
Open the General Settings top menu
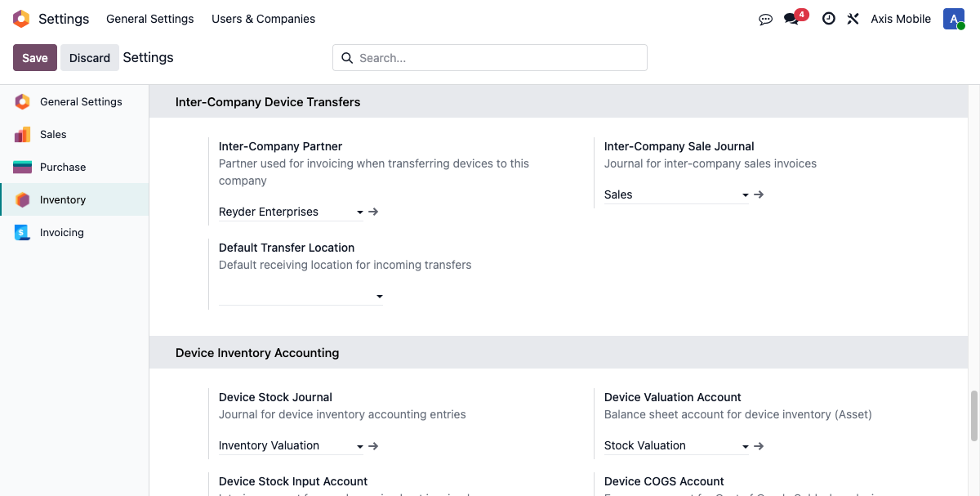point(149,18)
